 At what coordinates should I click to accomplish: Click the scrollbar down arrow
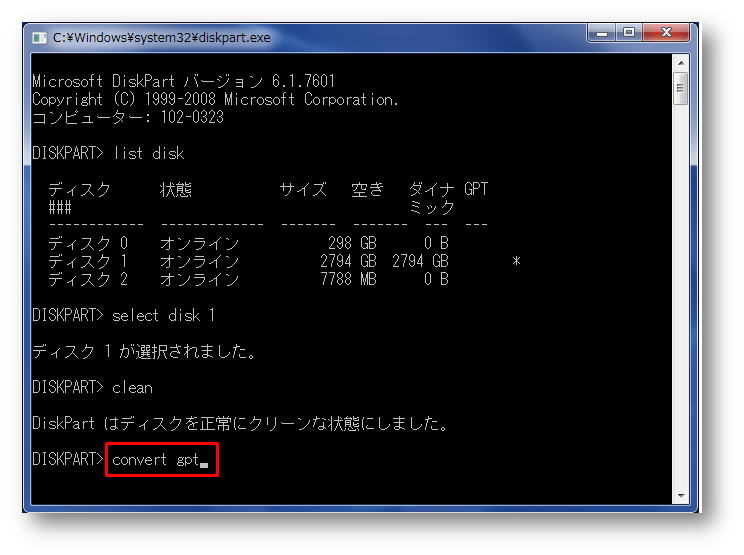[681, 496]
